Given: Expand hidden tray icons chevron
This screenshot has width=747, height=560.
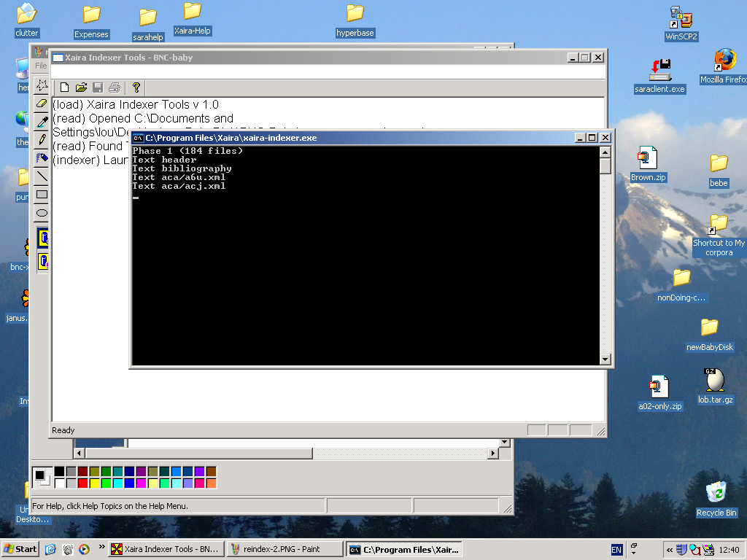Looking at the screenshot, I should coord(670,550).
